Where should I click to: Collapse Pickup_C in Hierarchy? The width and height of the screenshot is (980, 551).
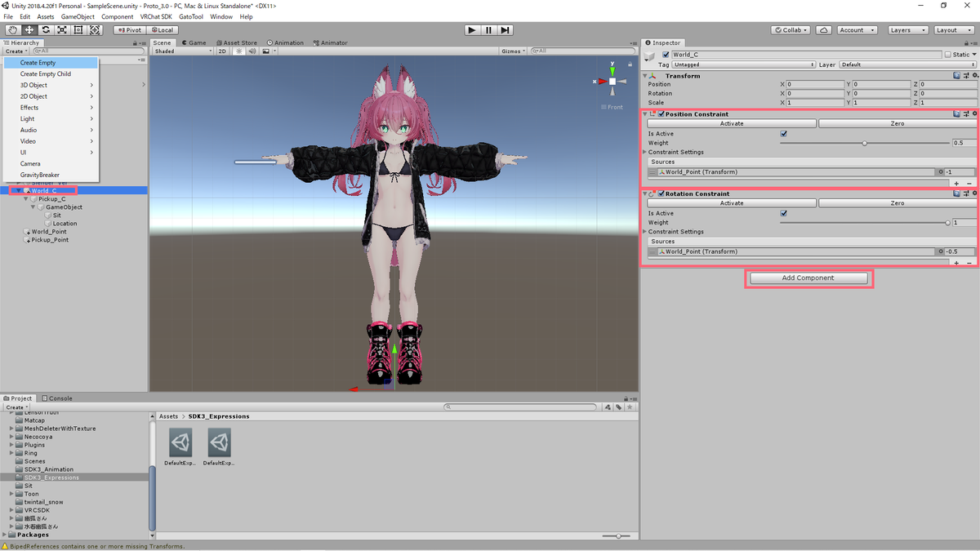click(x=26, y=198)
